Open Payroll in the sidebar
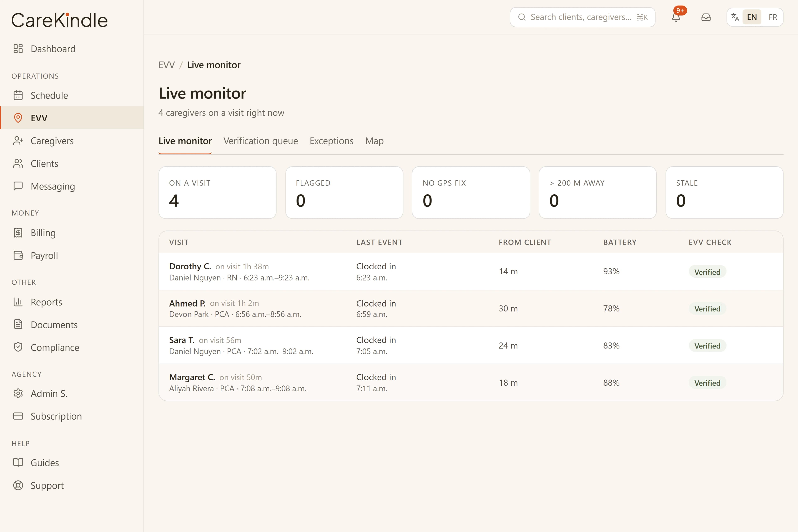Viewport: 798px width, 532px height. [x=72, y=255]
